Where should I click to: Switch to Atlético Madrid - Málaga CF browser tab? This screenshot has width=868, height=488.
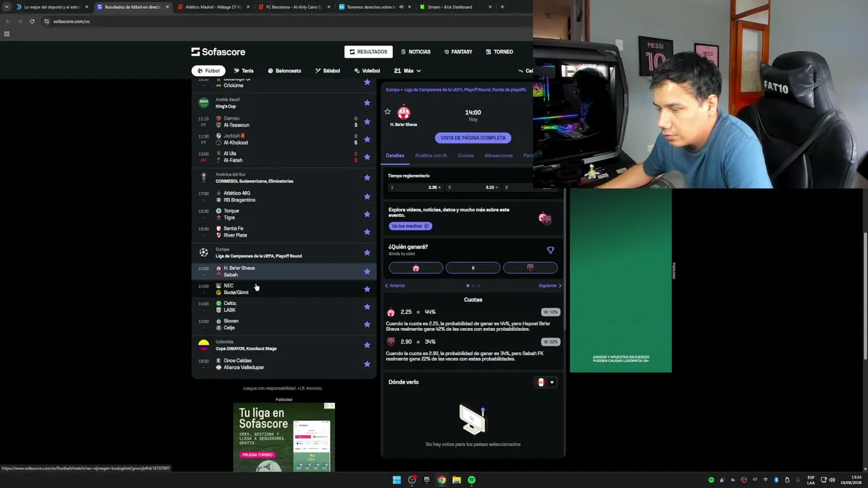(x=213, y=7)
